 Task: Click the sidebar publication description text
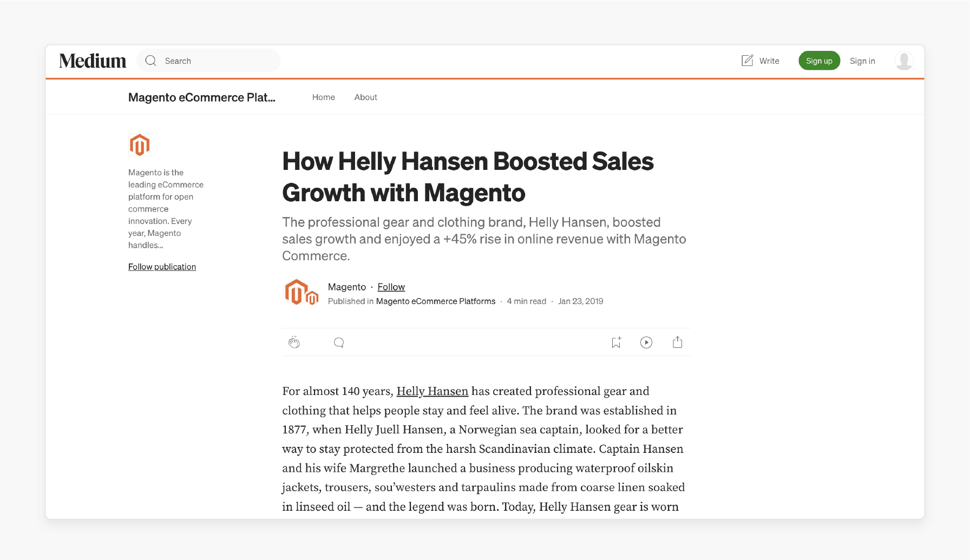(166, 209)
